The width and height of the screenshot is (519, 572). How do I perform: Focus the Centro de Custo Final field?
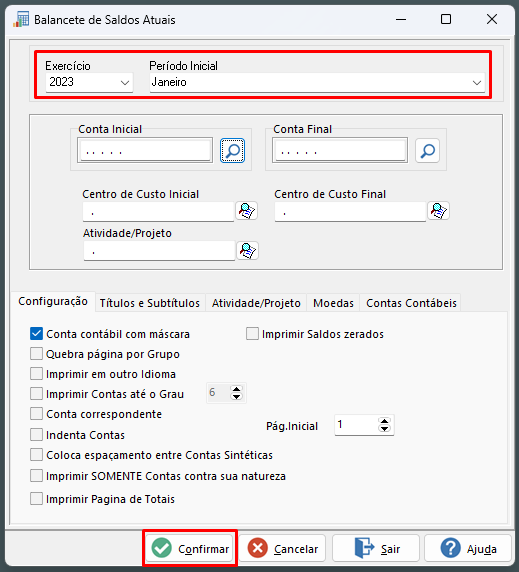(350, 212)
